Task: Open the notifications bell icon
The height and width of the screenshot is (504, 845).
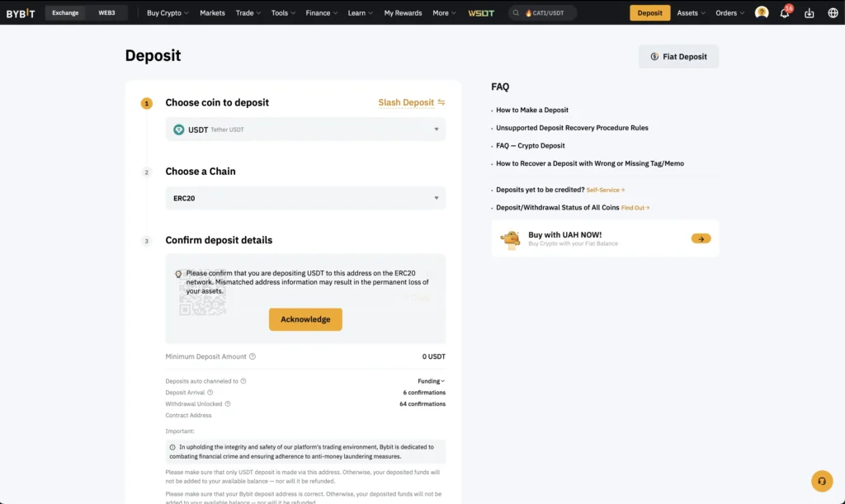Action: (x=785, y=12)
